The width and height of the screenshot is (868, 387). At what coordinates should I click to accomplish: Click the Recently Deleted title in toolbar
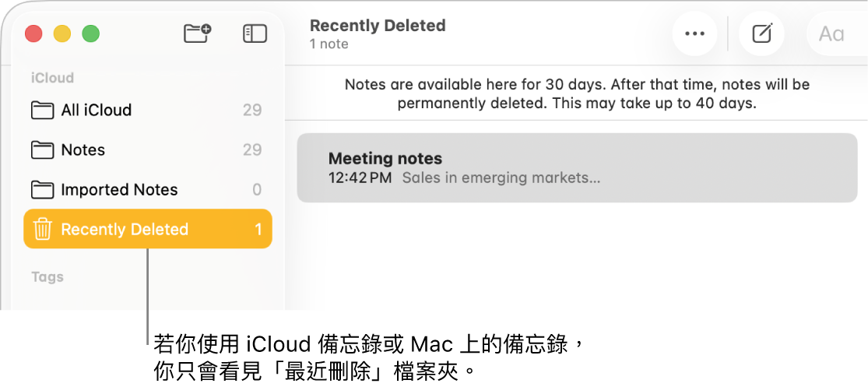click(x=378, y=26)
